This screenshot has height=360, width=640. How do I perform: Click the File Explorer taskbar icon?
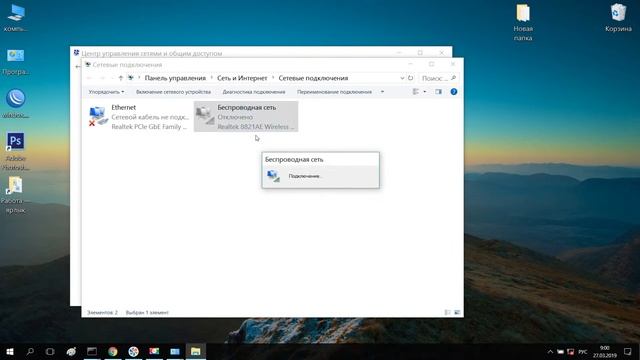(x=196, y=351)
